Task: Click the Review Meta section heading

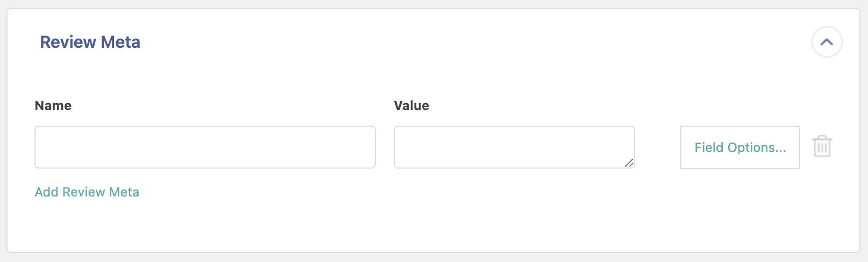Action: click(90, 42)
